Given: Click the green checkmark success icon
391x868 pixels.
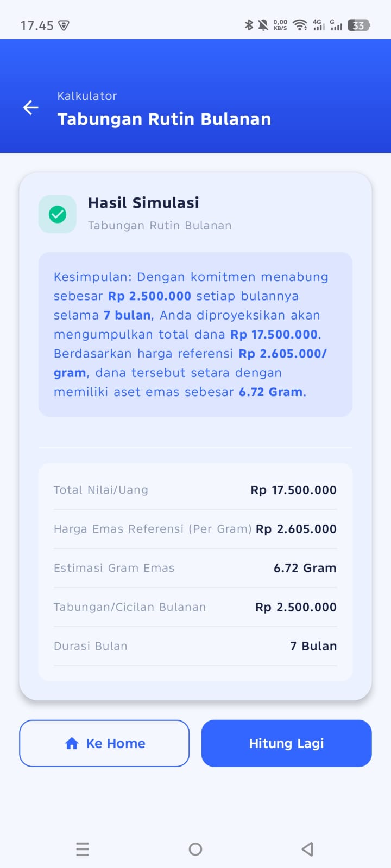Looking at the screenshot, I should 58,214.
